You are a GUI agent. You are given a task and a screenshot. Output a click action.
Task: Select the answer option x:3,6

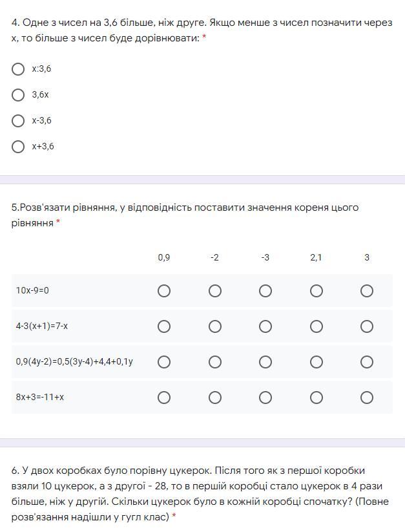[19, 69]
